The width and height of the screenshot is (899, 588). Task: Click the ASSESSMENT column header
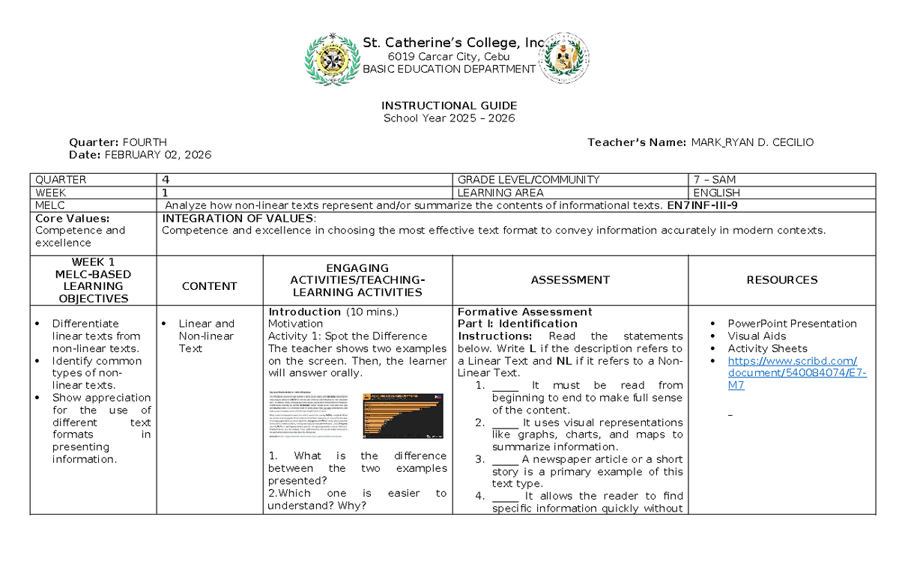point(570,280)
